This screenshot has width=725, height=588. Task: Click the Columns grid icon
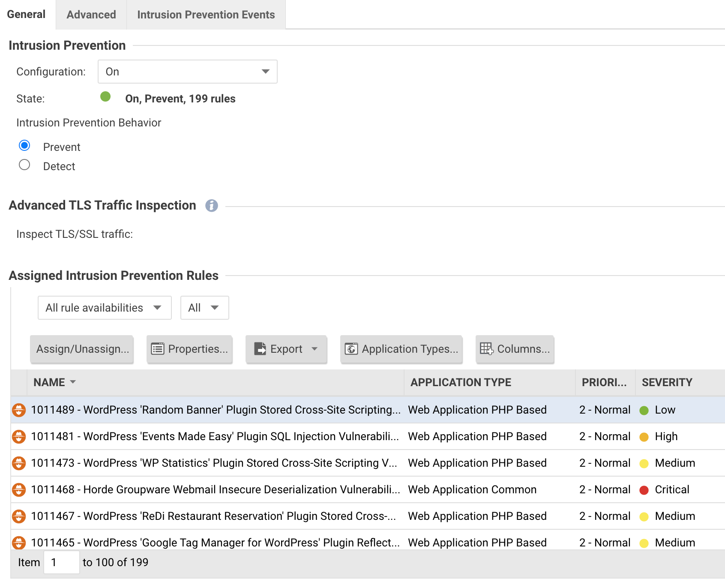tap(486, 349)
